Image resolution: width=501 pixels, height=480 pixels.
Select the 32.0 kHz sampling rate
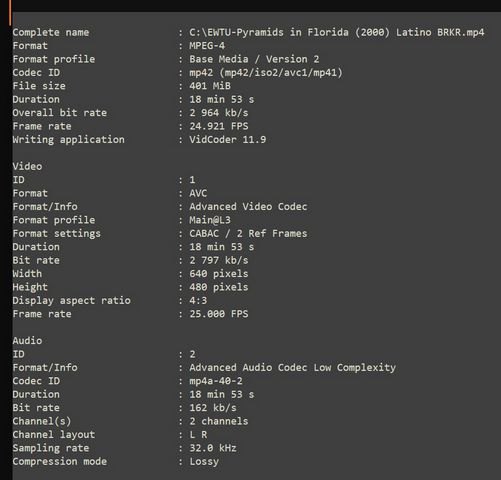click(213, 448)
